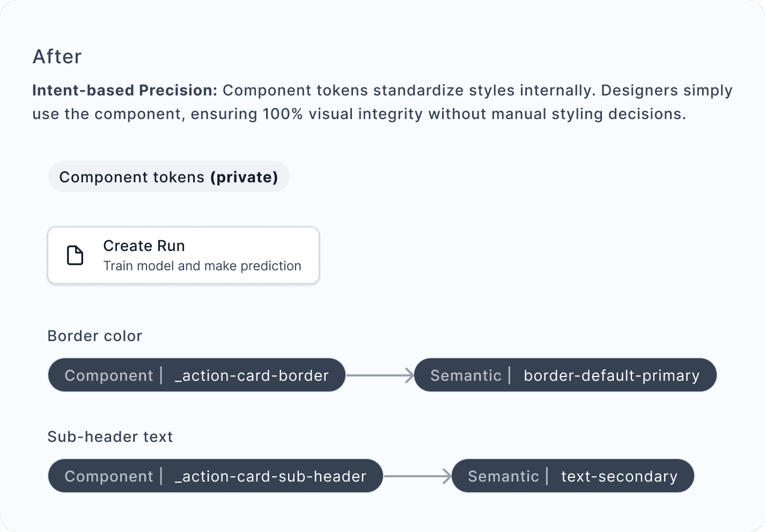Click the document icon in Create Run card
This screenshot has height=532, width=765.
pyautogui.click(x=75, y=255)
